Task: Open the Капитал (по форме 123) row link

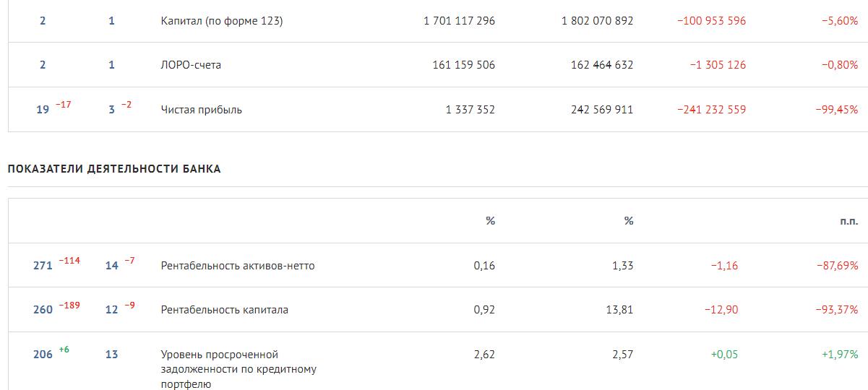Action: 222,21
